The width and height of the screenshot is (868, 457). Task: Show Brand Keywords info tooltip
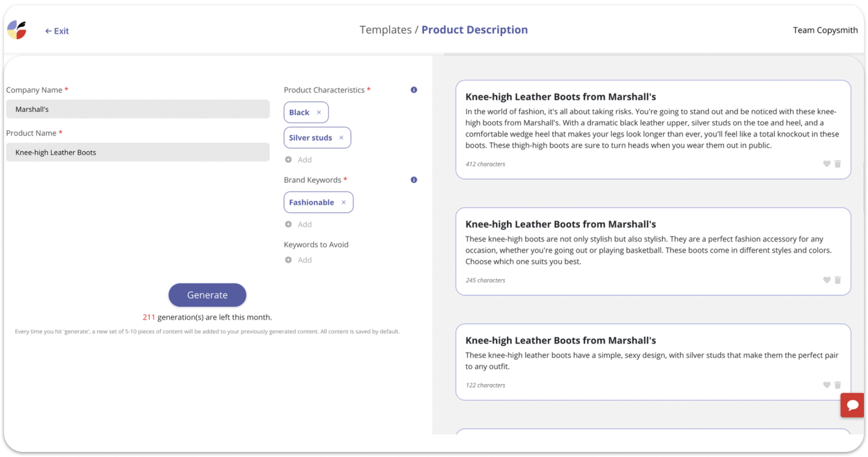point(414,180)
